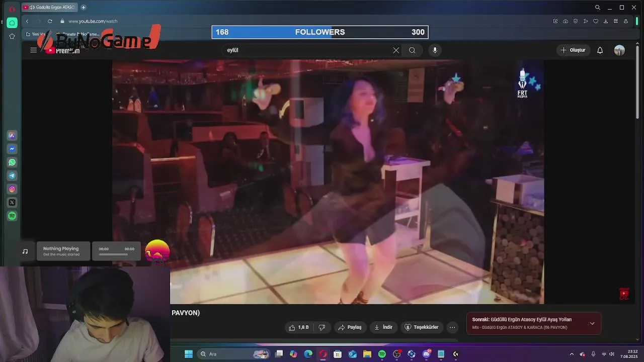The image size is (644, 362).
Task: Go back in browser history
Action: click(27, 21)
